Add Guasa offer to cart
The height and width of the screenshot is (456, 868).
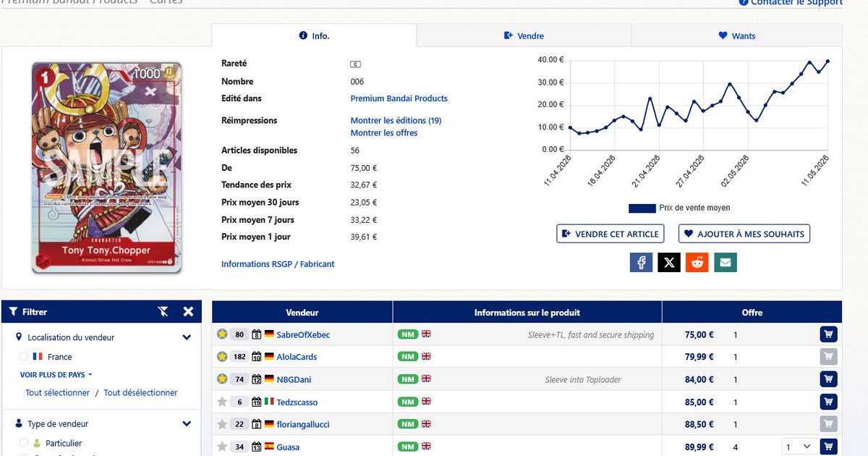point(828,447)
